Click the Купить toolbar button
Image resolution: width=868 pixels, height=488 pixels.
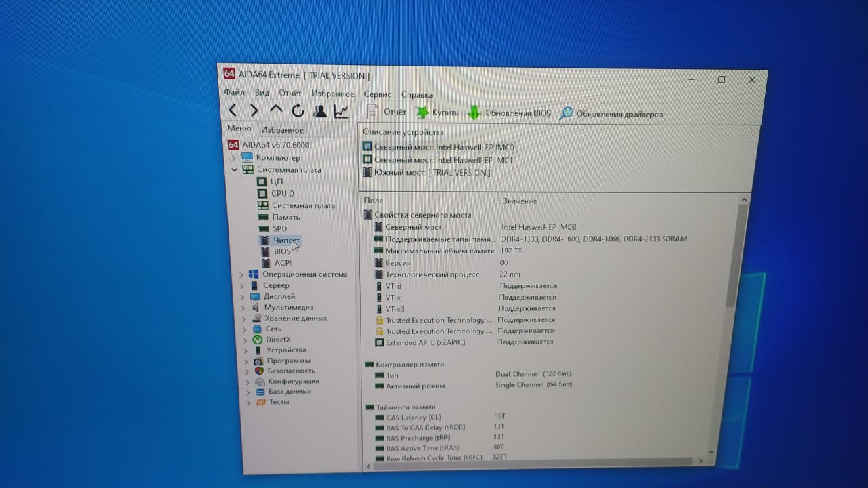point(437,113)
